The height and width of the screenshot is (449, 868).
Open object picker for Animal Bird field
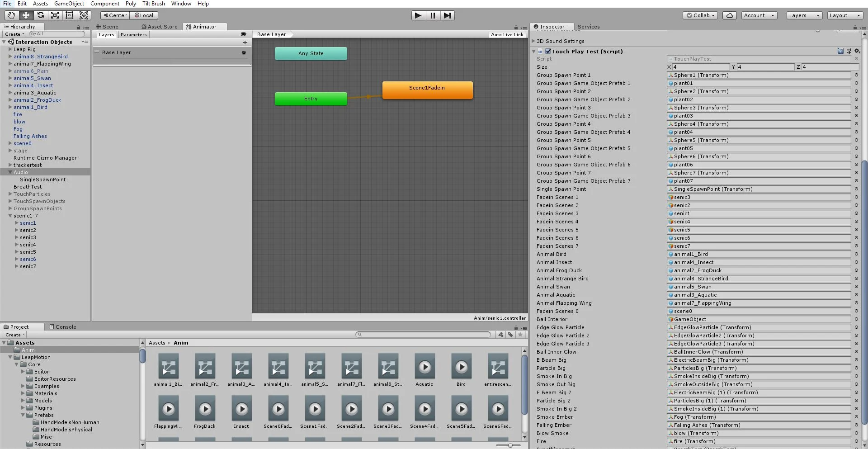(856, 254)
